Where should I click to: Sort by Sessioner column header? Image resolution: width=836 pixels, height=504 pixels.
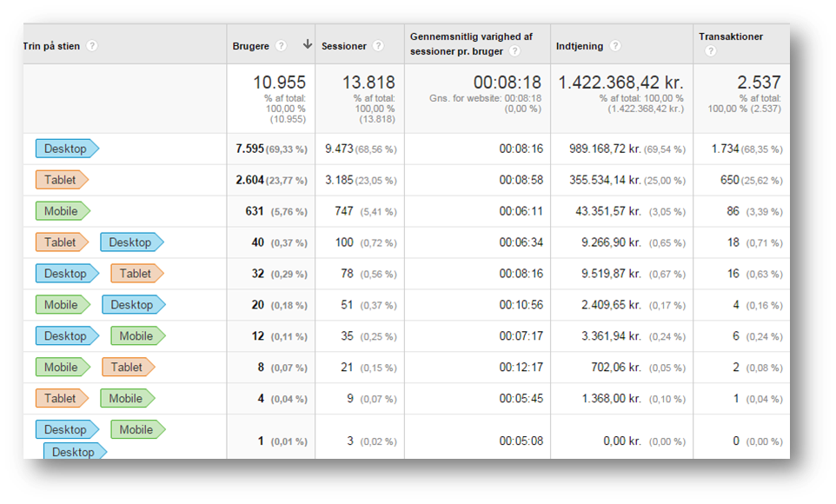pos(344,46)
